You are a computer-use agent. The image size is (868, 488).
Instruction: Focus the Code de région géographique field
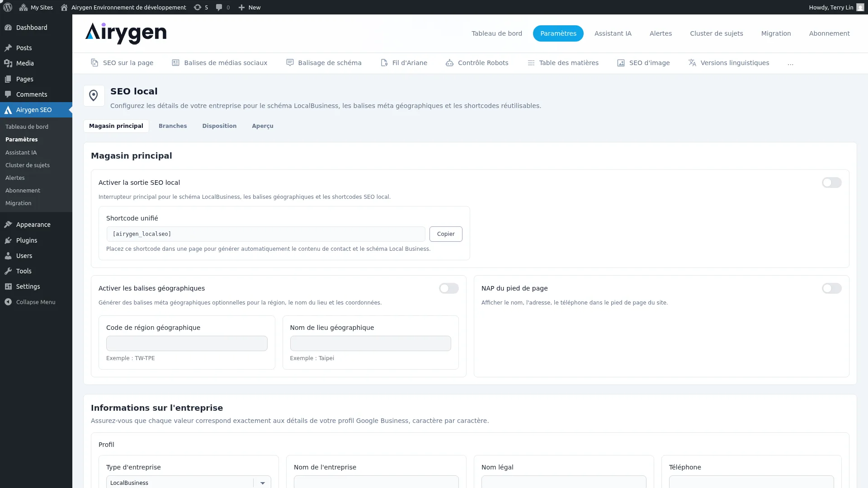click(x=187, y=343)
